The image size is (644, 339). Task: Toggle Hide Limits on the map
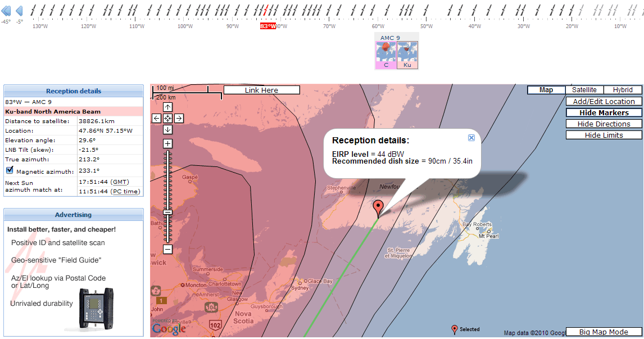604,135
